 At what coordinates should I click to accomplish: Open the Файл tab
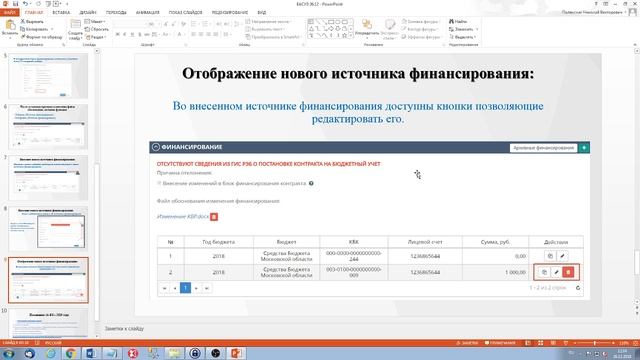pos(9,13)
